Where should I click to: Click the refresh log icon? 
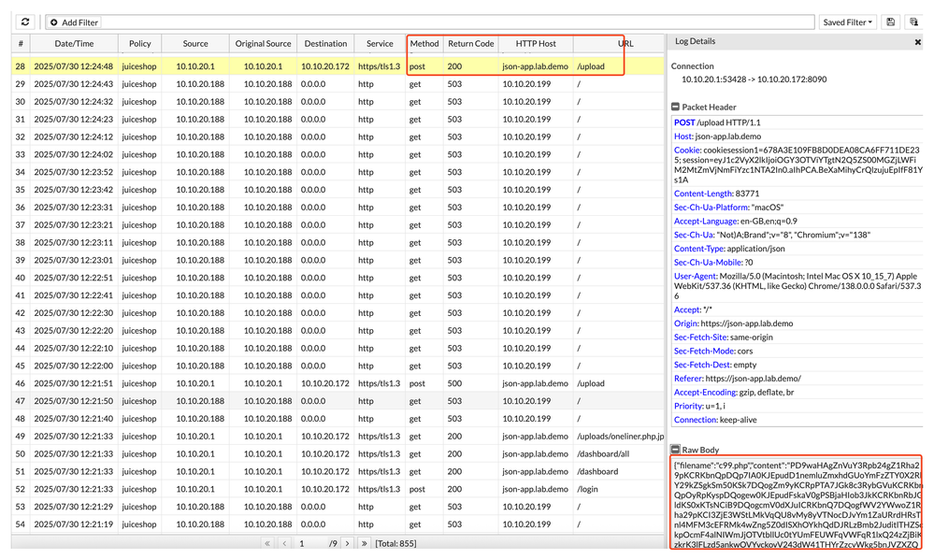pyautogui.click(x=25, y=22)
